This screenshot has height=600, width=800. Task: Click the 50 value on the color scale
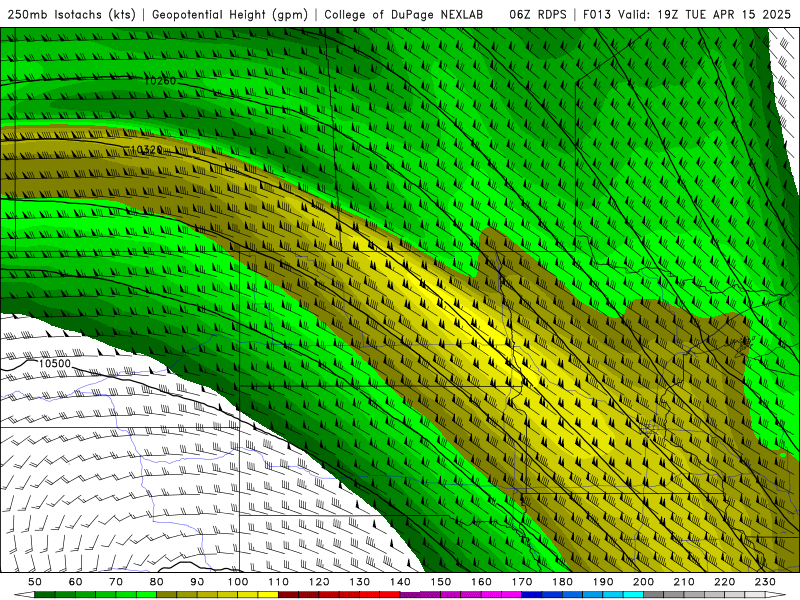point(35,582)
